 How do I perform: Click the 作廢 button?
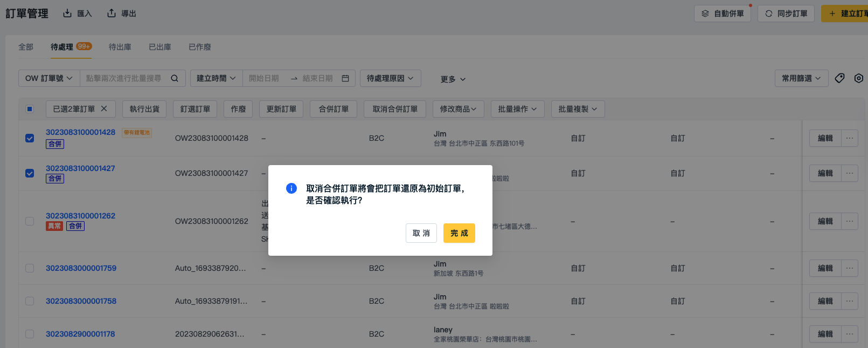click(238, 109)
